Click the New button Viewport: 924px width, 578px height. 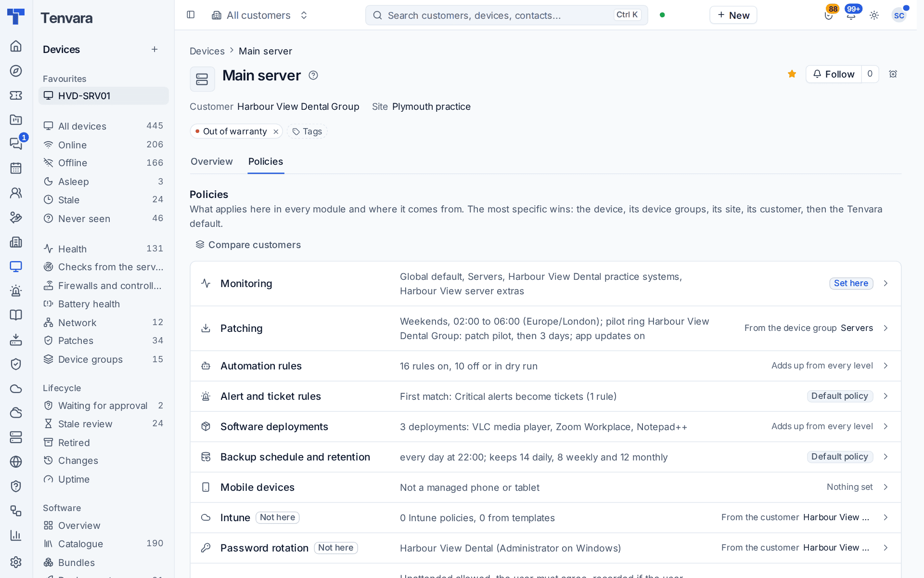[733, 15]
